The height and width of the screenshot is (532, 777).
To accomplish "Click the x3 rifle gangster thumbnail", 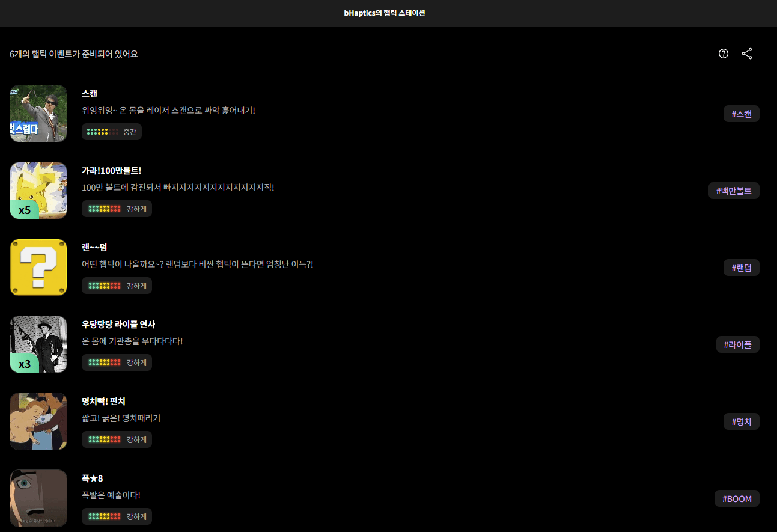I will pos(38,344).
